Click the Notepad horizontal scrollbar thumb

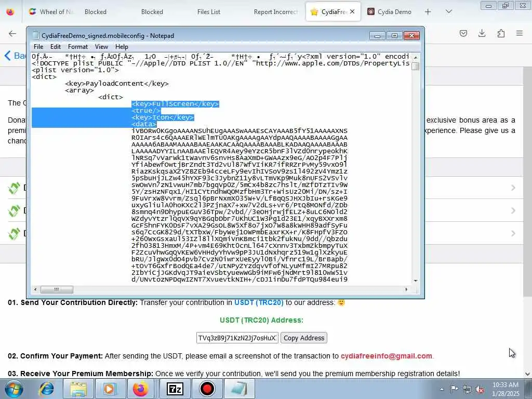tap(57, 289)
